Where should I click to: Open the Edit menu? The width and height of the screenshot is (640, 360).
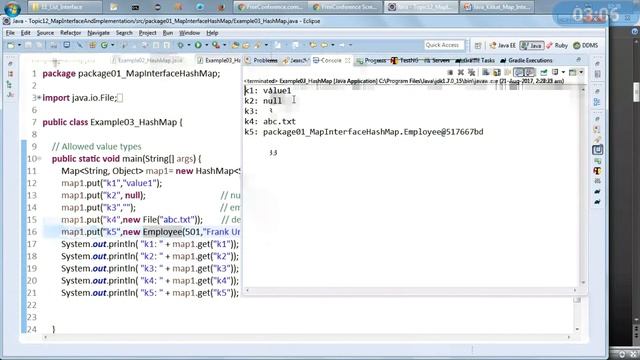(26, 33)
